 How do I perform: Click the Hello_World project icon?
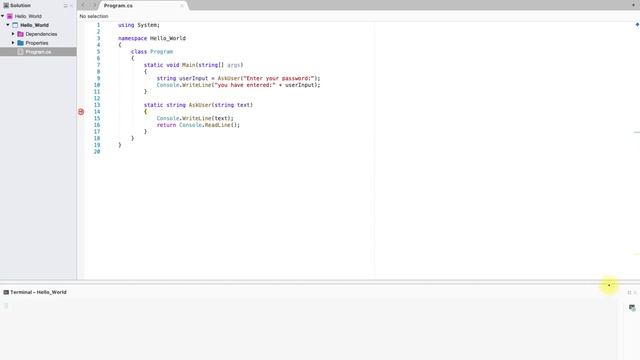16,25
